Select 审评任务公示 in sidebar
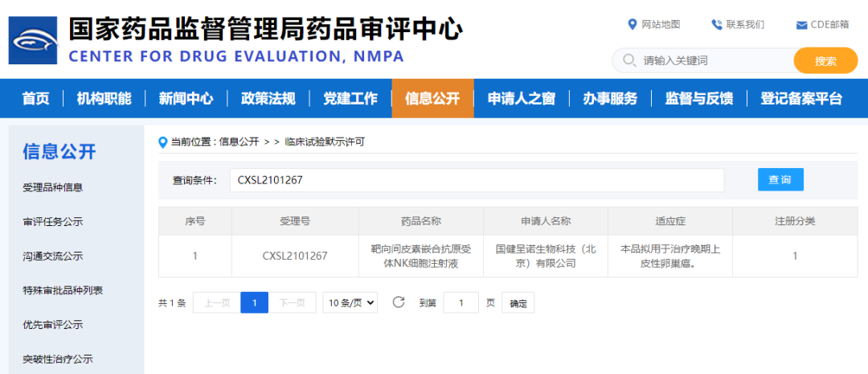The width and height of the screenshot is (868, 374). click(x=52, y=222)
